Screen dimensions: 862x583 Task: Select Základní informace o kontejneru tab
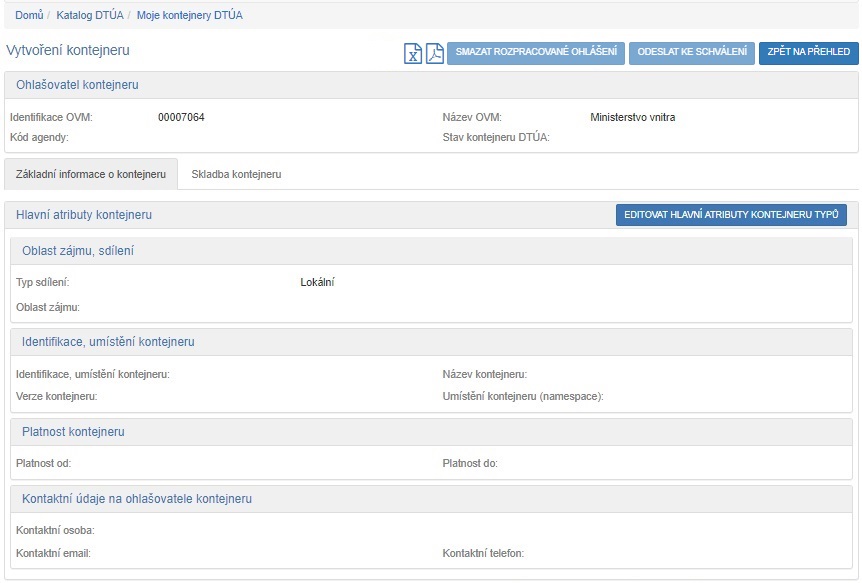(x=91, y=174)
